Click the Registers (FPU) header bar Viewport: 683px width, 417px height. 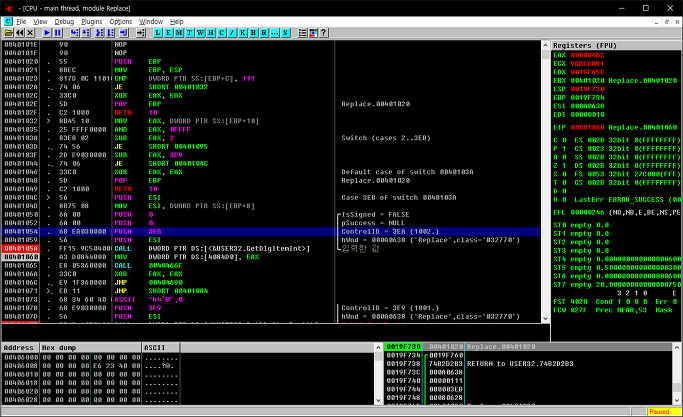[x=616, y=45]
